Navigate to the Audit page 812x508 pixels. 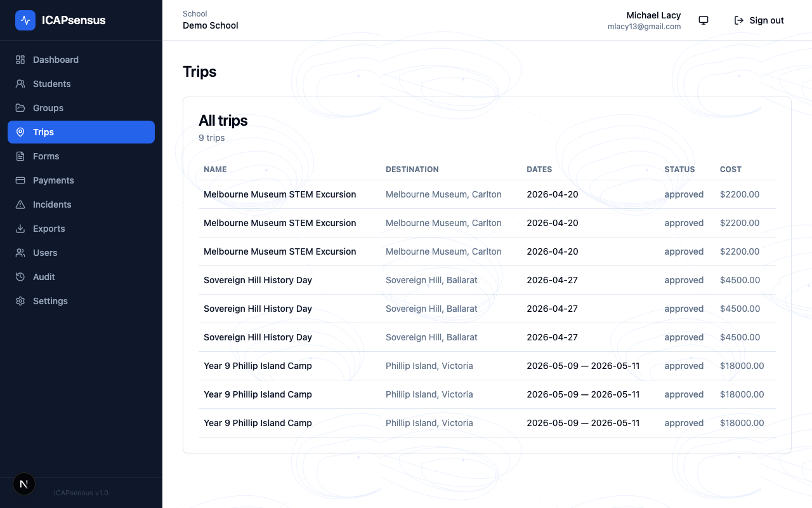(x=44, y=277)
